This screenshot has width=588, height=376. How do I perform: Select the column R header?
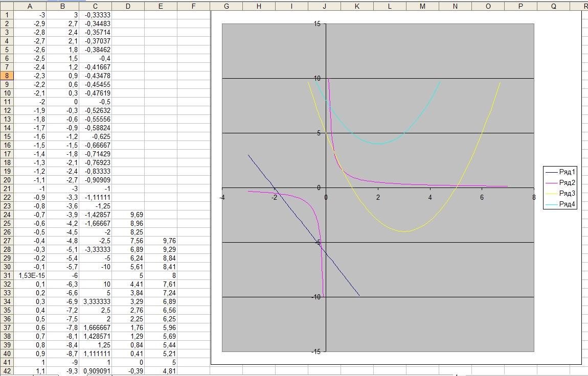[584, 6]
